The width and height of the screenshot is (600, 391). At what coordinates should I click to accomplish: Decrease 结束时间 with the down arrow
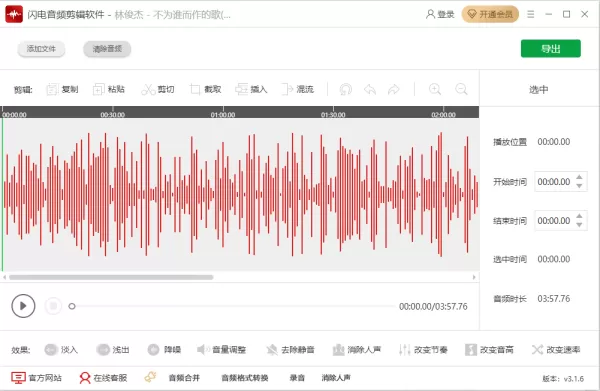(579, 225)
